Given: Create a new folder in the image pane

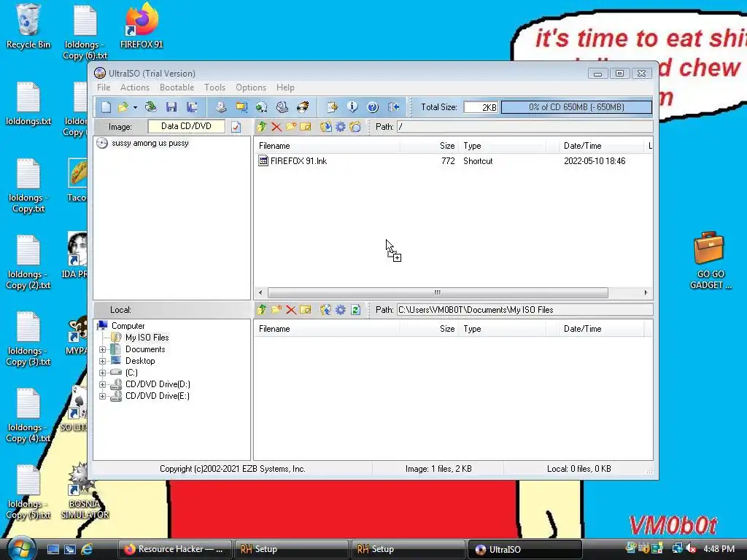Looking at the screenshot, I should 291,127.
